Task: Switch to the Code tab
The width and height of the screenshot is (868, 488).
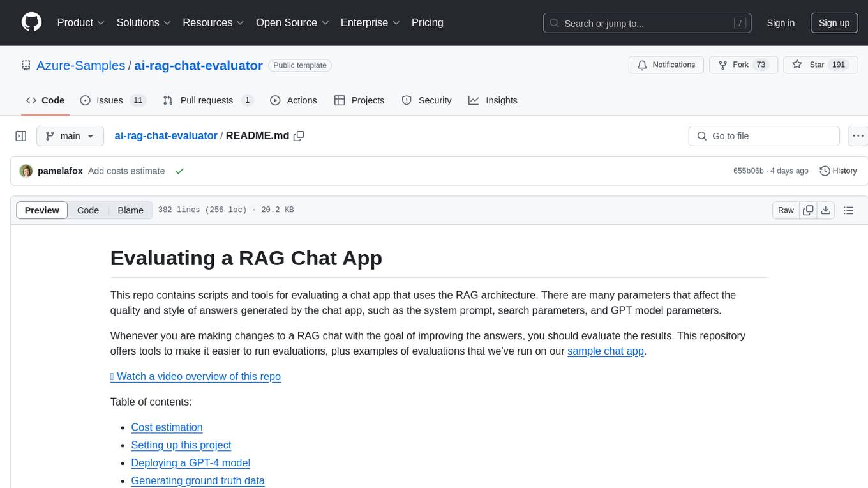Action: point(45,100)
